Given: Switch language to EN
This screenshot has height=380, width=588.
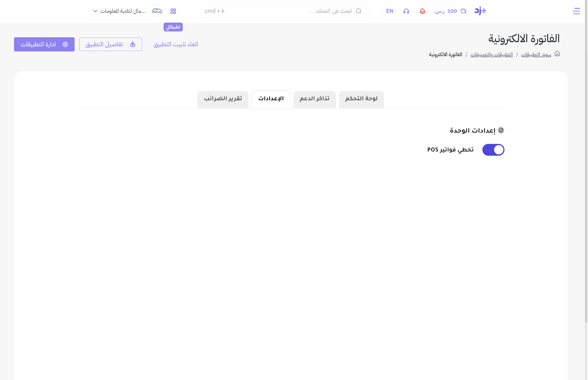Looking at the screenshot, I should click(389, 11).
